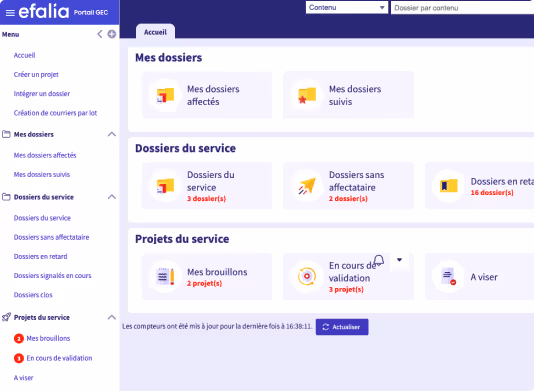Image resolution: width=534 pixels, height=391 pixels.
Task: Click the 2 projet(s) counter text
Action: click(x=204, y=283)
